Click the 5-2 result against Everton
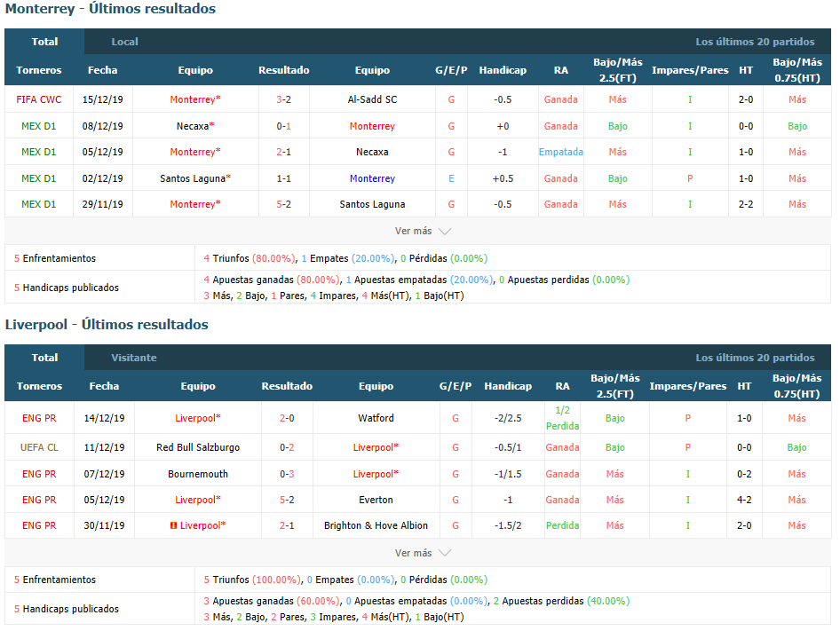The image size is (840, 631). click(x=287, y=501)
